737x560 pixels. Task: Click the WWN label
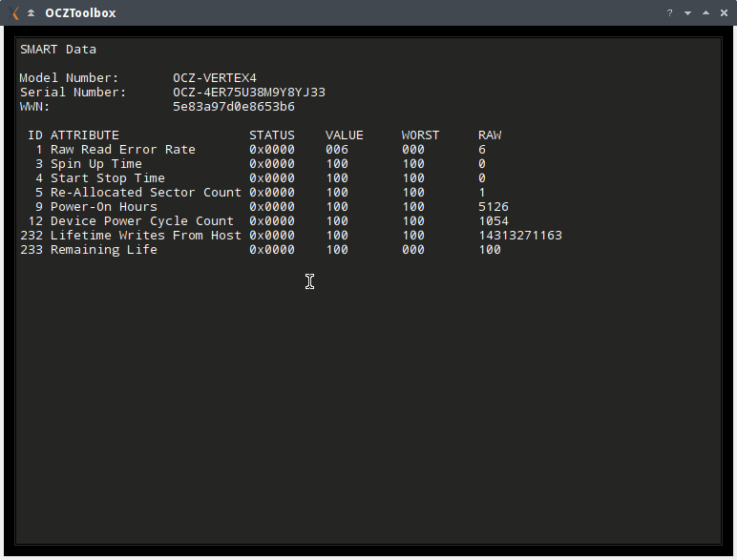pyautogui.click(x=34, y=107)
